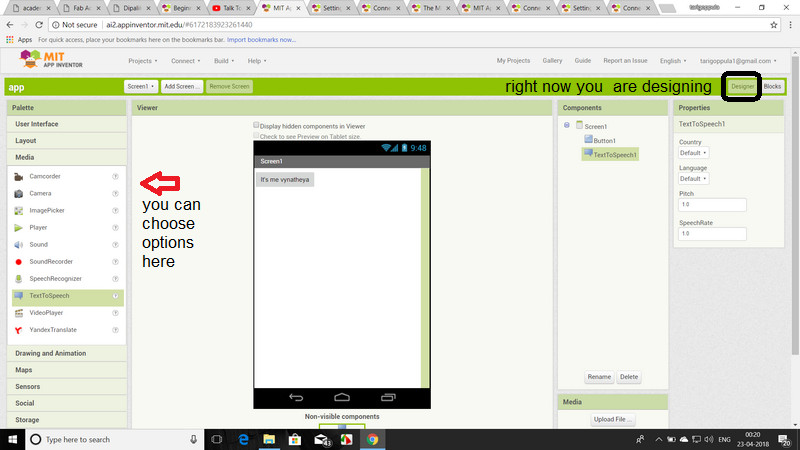Viewport: 800px width, 450px height.
Task: Select the YandexTranslate component icon
Action: point(19,330)
